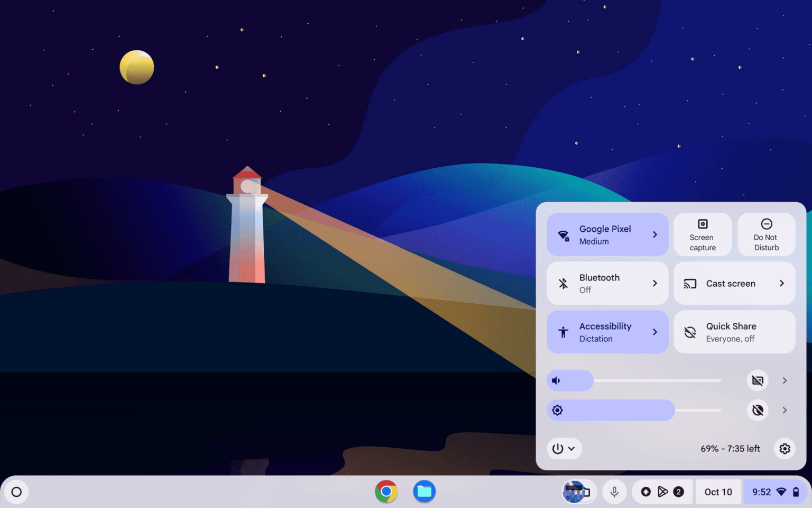This screenshot has height=508, width=812.
Task: Open the power button dropdown arrow
Action: (571, 448)
